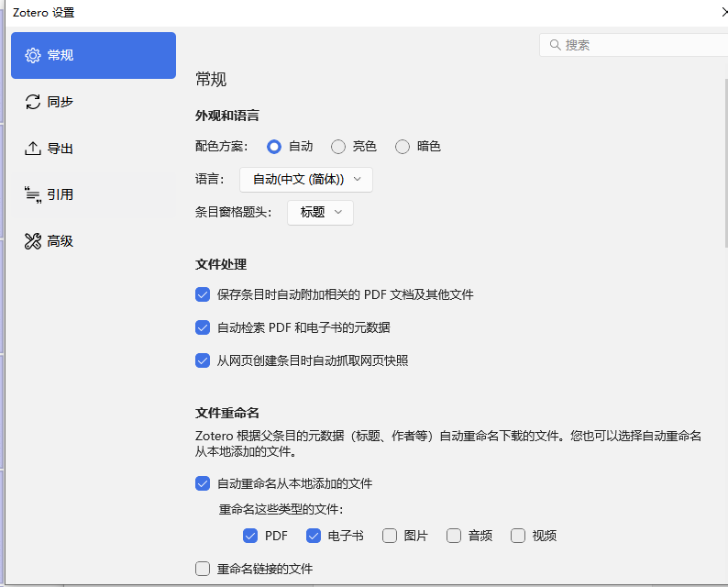Click the 文件处理 section heading
728x587 pixels.
pos(221,264)
